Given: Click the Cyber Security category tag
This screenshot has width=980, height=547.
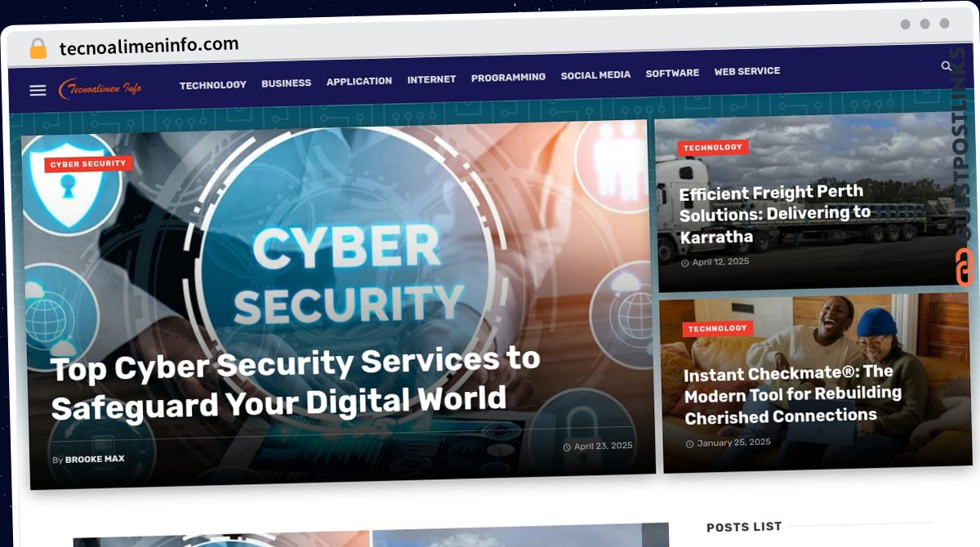Looking at the screenshot, I should pos(88,164).
